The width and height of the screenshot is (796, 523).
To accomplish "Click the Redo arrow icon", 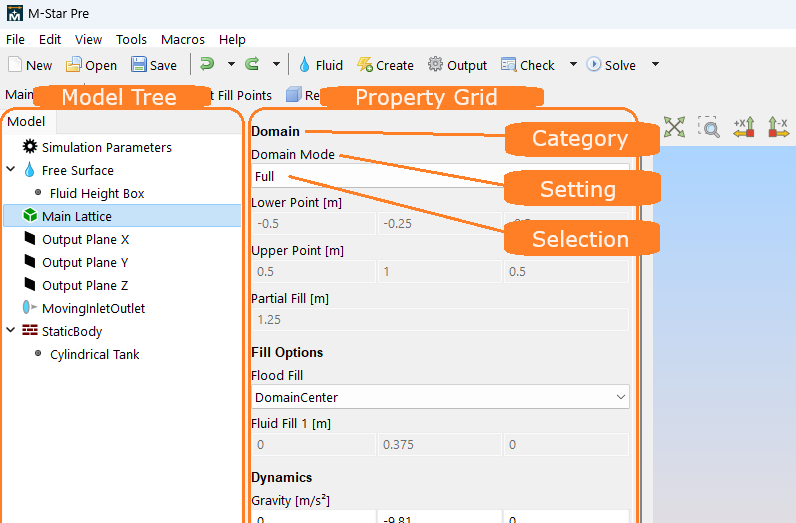I will pos(252,64).
